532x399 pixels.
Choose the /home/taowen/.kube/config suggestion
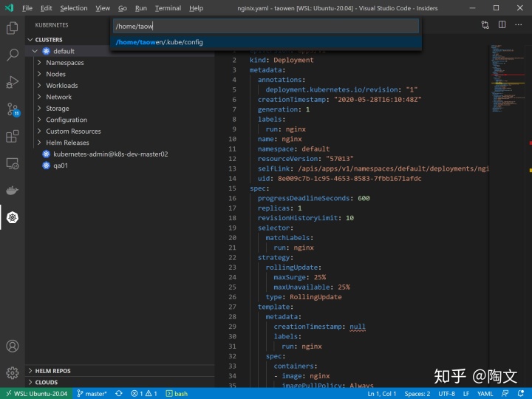(266, 42)
